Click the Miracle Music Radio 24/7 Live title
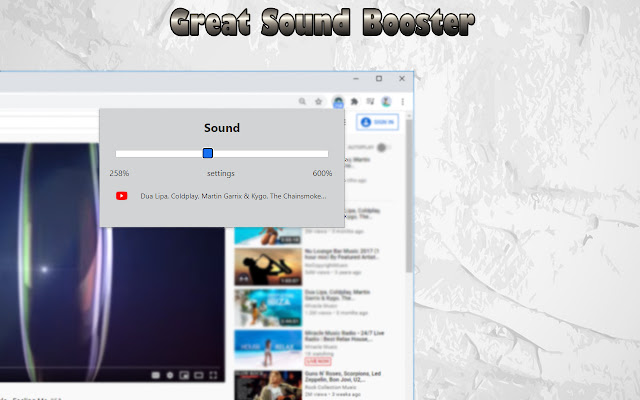 [x=344, y=336]
